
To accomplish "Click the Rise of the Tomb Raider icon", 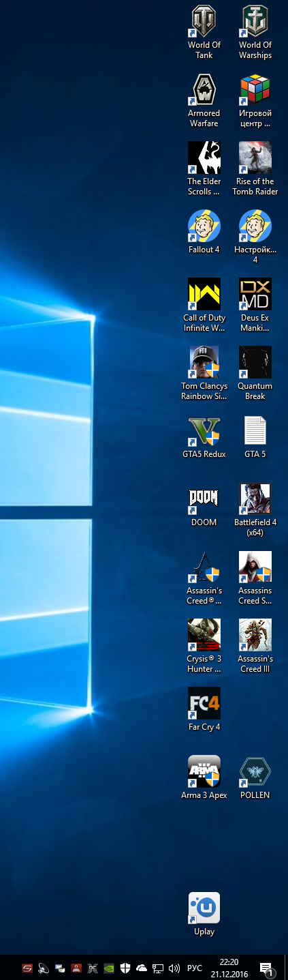I will (255, 158).
